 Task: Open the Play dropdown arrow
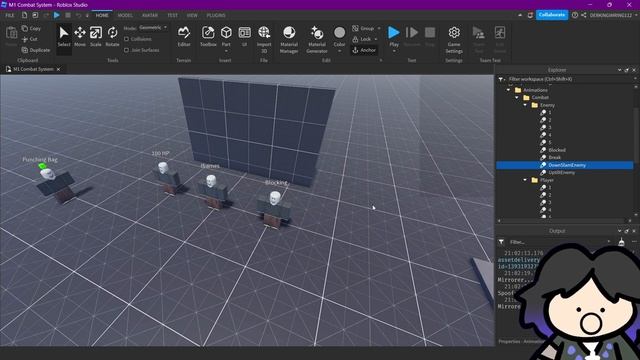394,51
